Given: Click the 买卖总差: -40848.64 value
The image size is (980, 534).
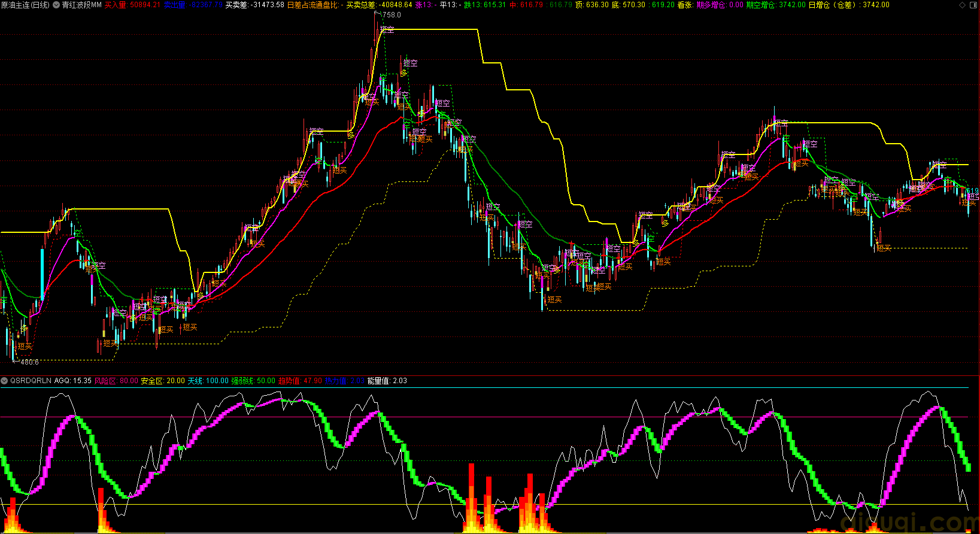Looking at the screenshot, I should (380, 5).
